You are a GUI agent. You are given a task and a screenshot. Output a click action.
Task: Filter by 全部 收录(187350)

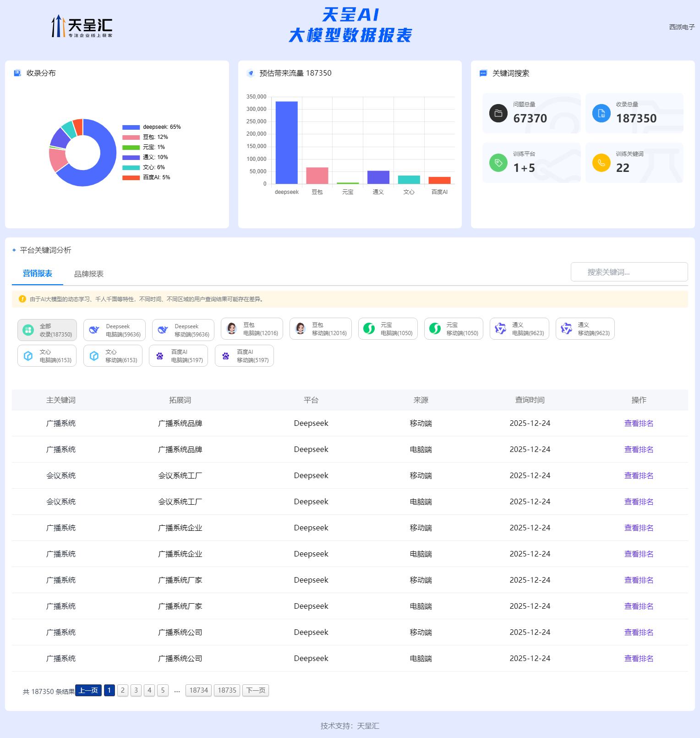(47, 330)
